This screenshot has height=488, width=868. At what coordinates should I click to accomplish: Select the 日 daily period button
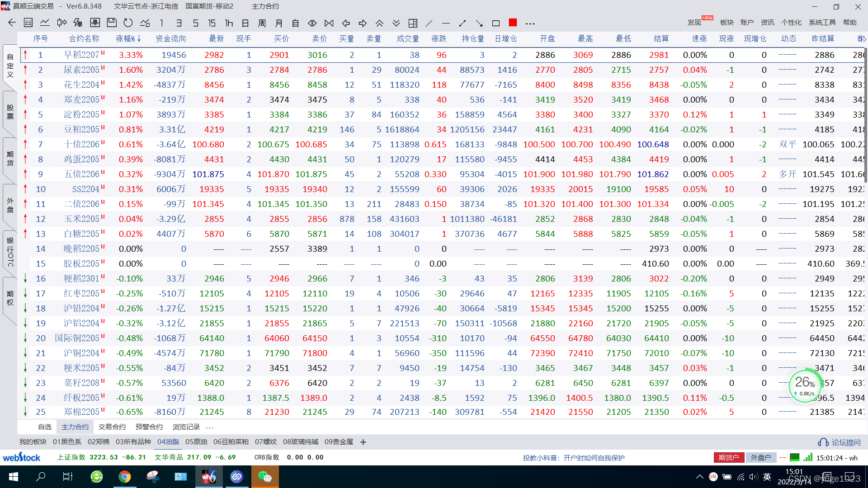point(245,23)
